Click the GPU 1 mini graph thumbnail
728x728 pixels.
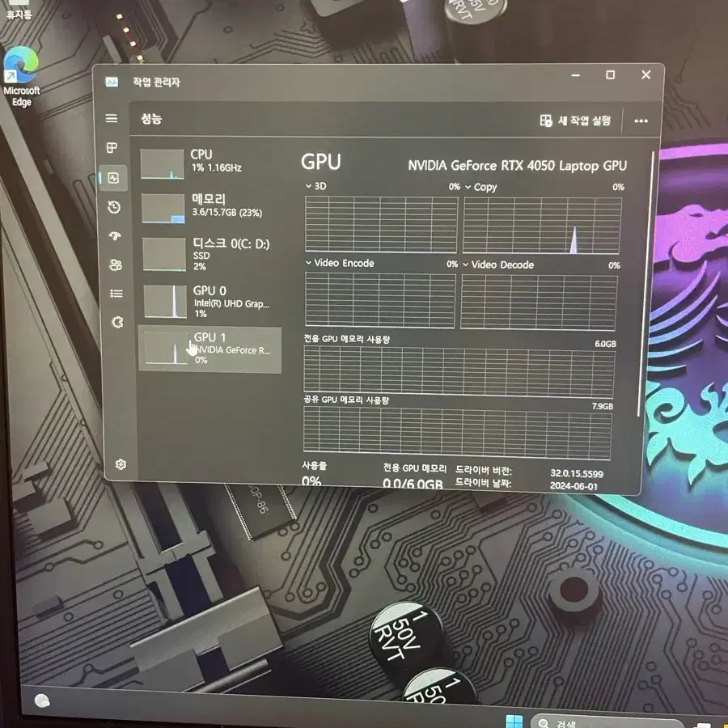[166, 348]
